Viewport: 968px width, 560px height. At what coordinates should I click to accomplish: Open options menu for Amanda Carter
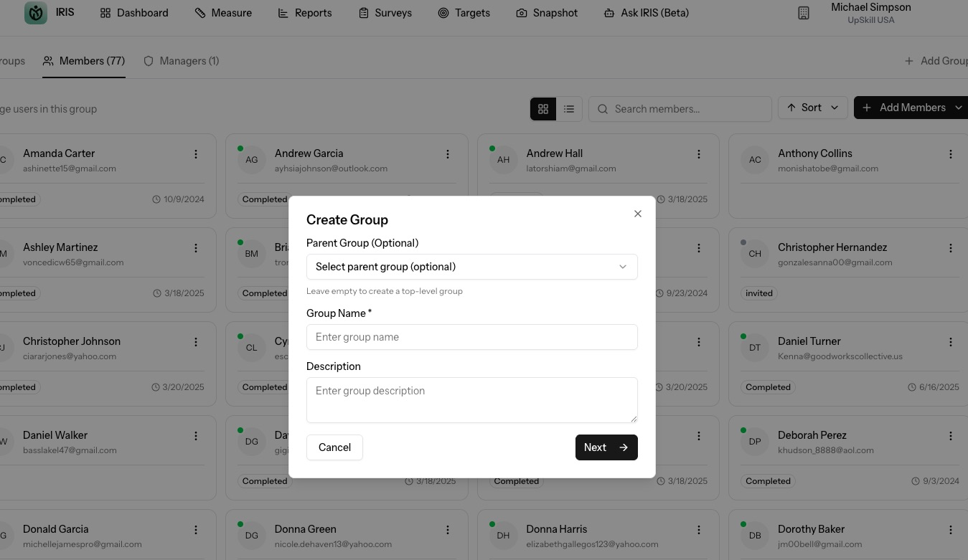click(196, 154)
